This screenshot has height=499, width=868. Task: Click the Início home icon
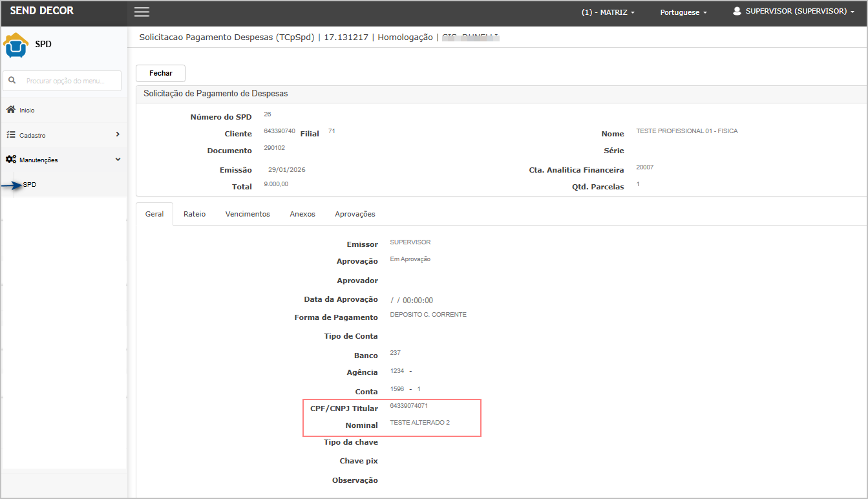pyautogui.click(x=11, y=110)
